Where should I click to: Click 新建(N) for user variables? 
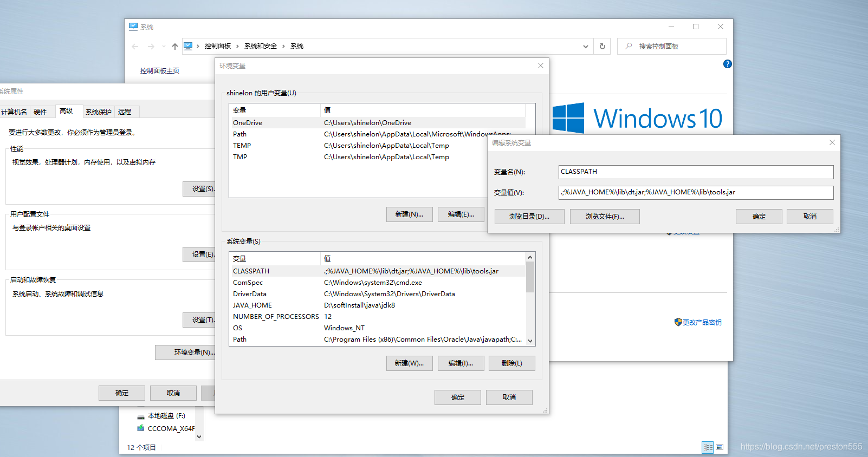pos(410,214)
